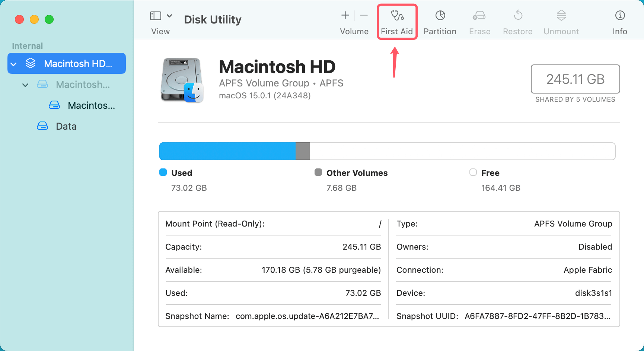
Task: Select the Data volume in sidebar
Action: point(66,126)
